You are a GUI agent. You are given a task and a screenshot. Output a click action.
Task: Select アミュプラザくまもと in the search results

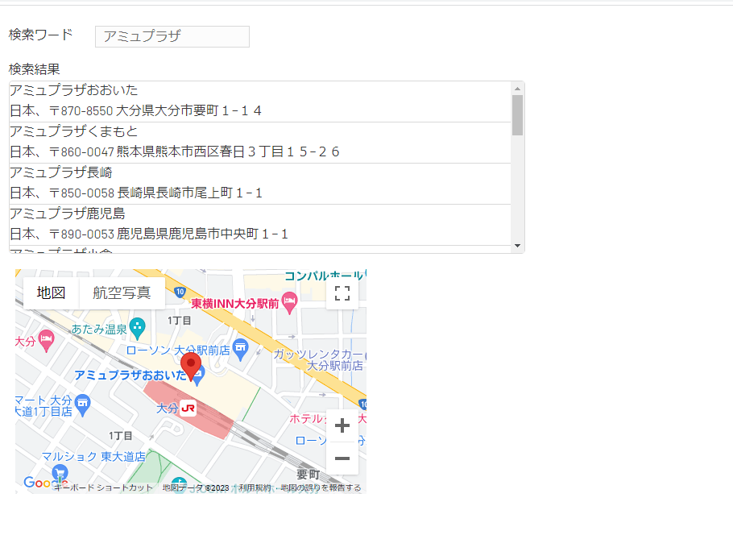click(74, 131)
